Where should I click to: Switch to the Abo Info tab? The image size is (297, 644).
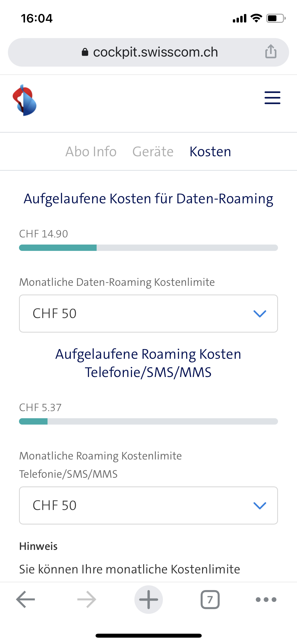(x=91, y=152)
